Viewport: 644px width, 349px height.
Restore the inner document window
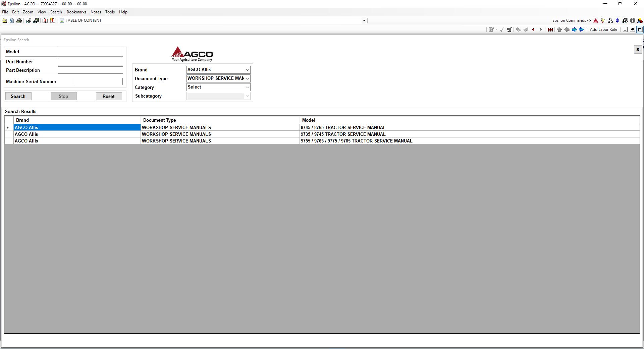point(632,30)
